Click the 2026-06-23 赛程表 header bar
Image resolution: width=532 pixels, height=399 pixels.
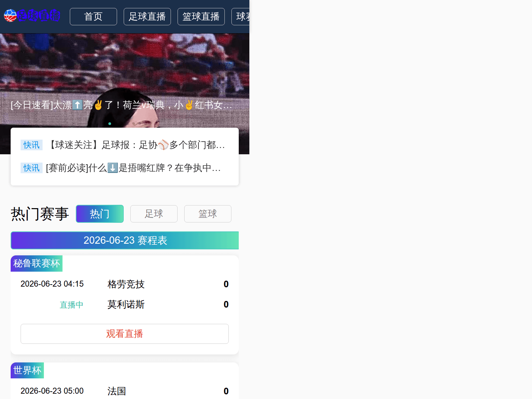point(125,240)
